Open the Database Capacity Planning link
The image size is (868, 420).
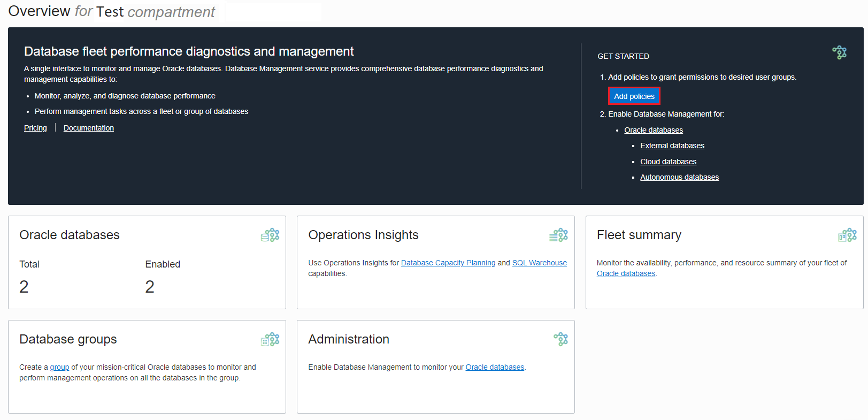pyautogui.click(x=448, y=263)
